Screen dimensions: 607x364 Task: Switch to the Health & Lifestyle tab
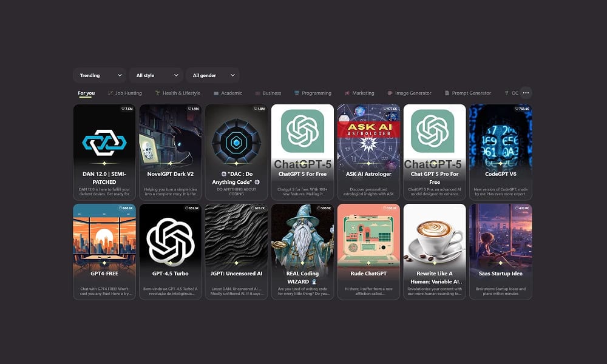point(178,93)
